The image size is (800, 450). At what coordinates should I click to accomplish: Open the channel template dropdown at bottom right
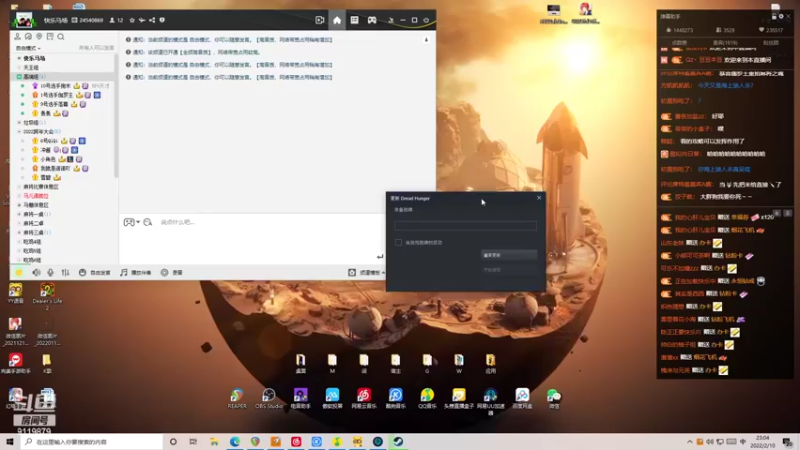pos(366,272)
